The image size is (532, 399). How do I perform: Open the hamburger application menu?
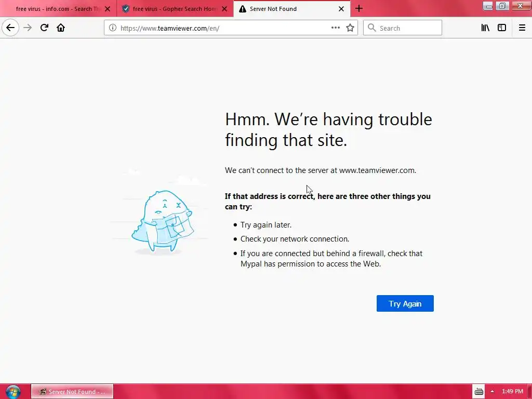(522, 28)
